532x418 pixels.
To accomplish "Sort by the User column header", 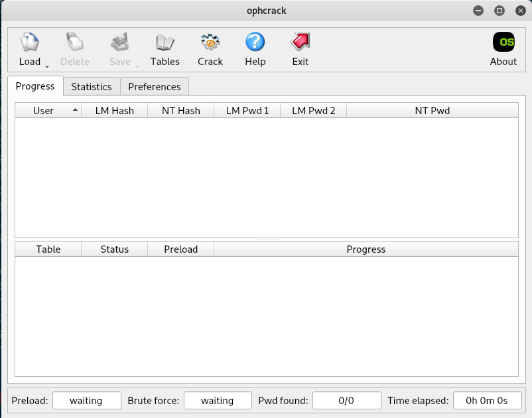I will 48,111.
